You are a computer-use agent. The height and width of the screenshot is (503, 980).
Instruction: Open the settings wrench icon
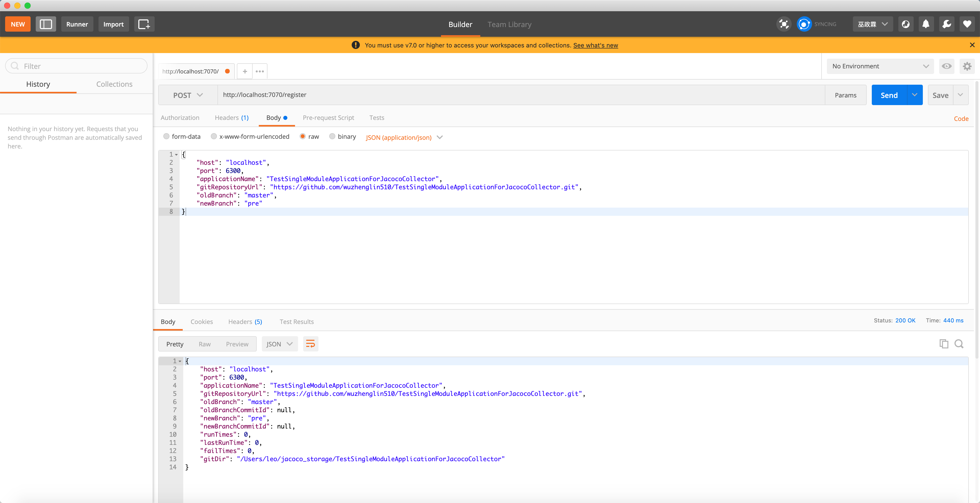(x=947, y=24)
